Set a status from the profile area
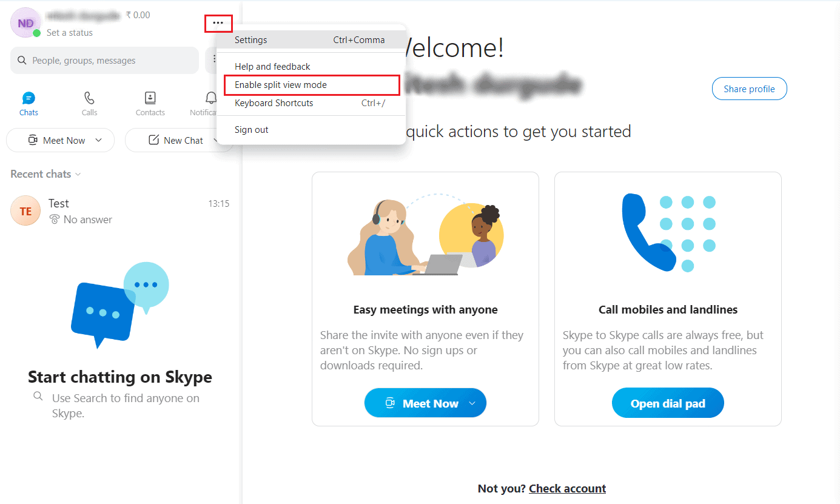This screenshot has width=840, height=504. [69, 33]
